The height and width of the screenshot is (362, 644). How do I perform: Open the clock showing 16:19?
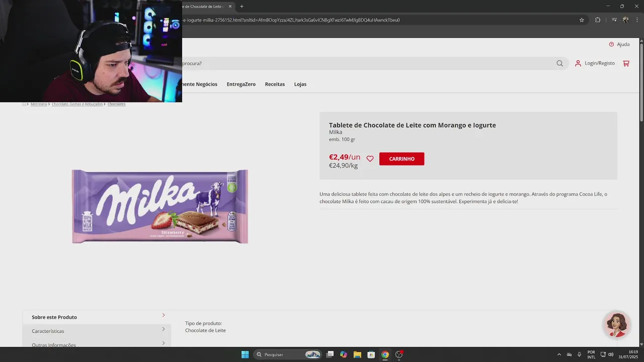click(628, 354)
